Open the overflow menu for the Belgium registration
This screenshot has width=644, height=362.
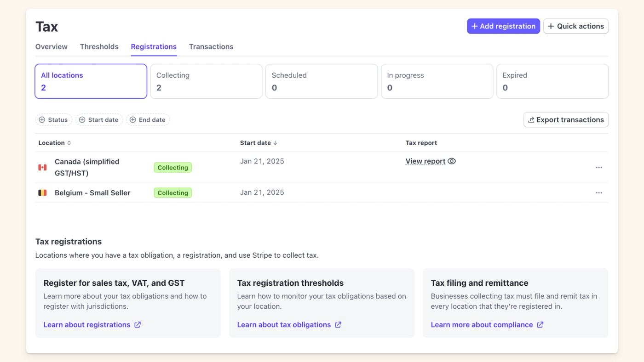tap(598, 192)
